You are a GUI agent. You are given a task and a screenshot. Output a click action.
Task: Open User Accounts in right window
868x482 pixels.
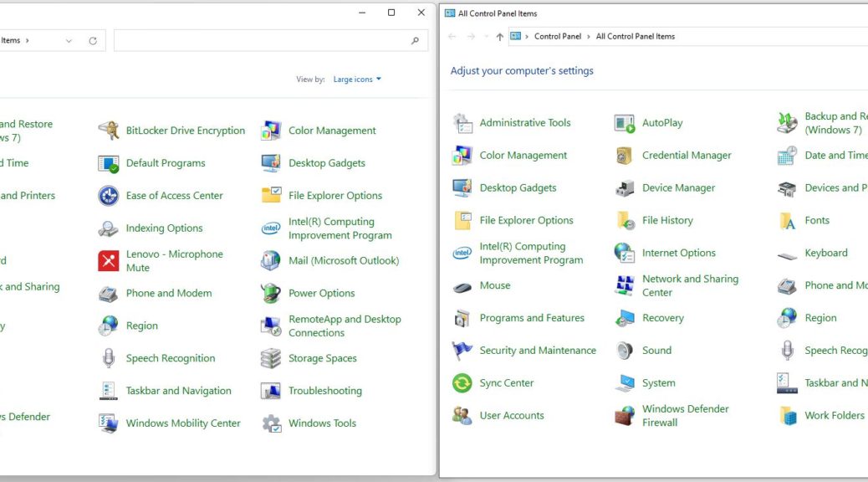coord(512,416)
